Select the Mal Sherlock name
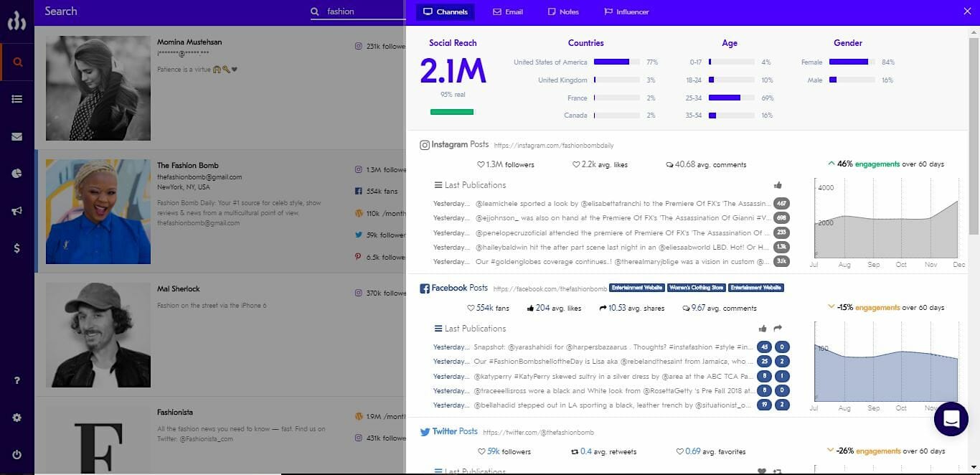The height and width of the screenshot is (475, 980). [179, 289]
